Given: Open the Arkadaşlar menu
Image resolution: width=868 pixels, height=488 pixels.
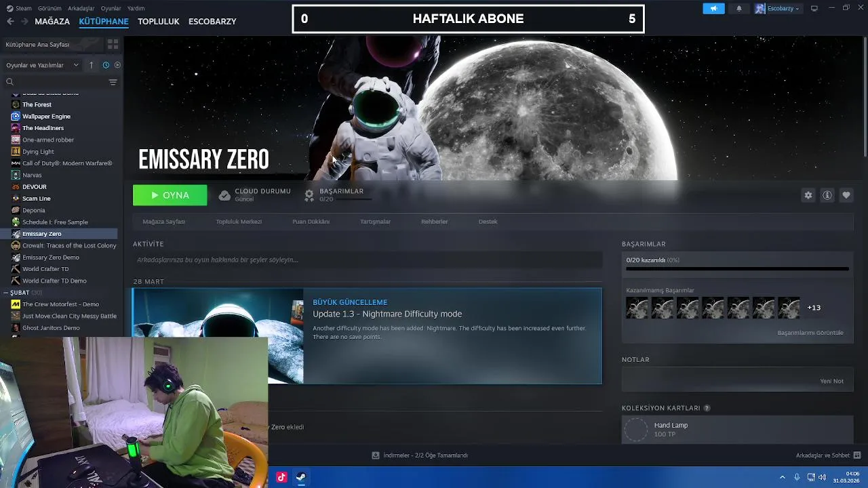Looking at the screenshot, I should pos(81,8).
